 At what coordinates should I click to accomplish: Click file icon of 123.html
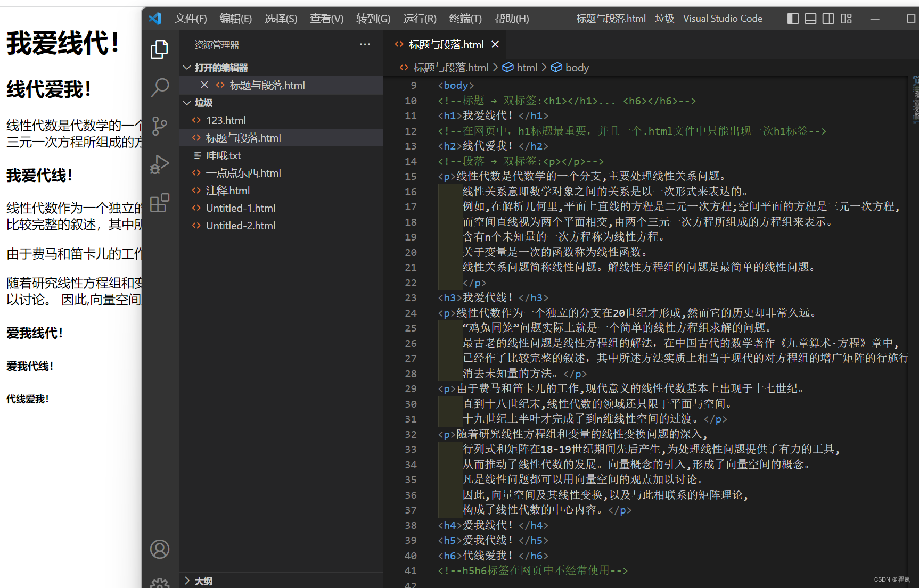point(196,120)
